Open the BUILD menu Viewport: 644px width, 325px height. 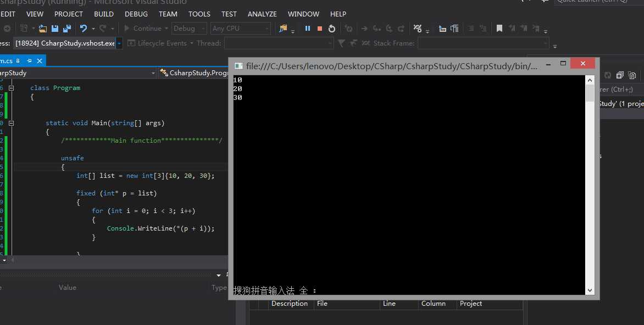coord(104,14)
